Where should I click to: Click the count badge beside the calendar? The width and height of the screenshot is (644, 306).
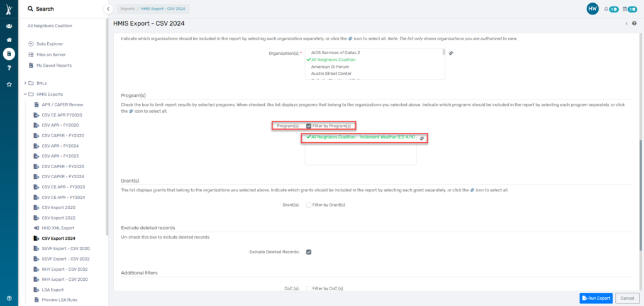click(632, 9)
